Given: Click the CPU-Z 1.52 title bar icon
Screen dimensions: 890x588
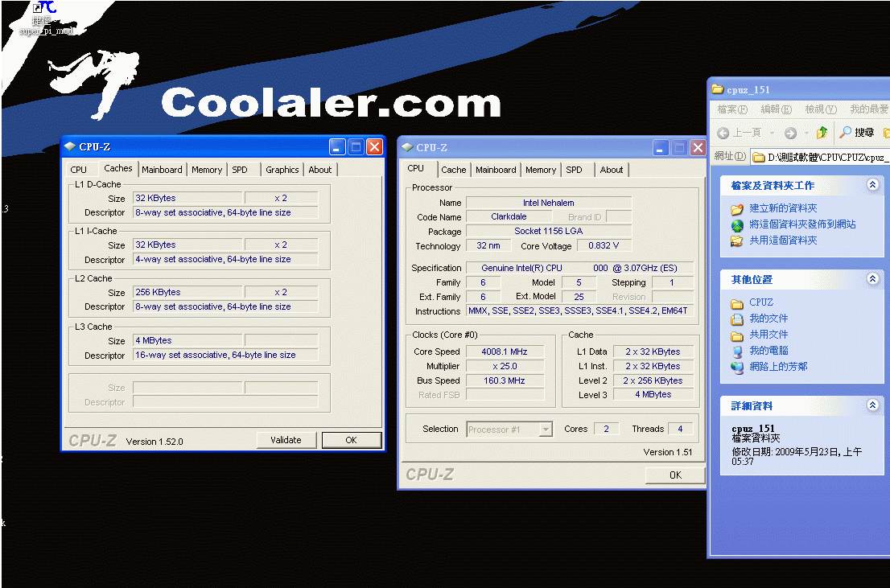Looking at the screenshot, I should point(70,146).
